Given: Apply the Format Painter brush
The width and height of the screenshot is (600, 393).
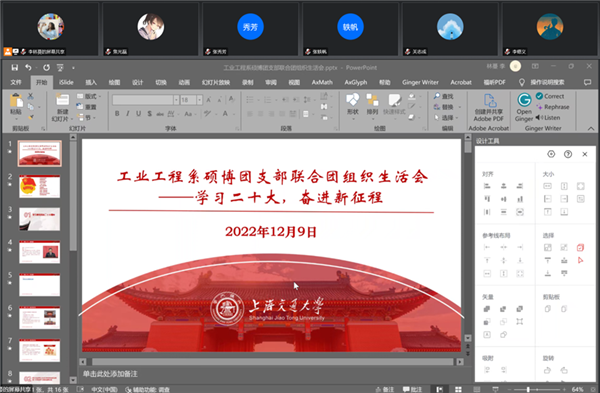Looking at the screenshot, I should coord(31,117).
